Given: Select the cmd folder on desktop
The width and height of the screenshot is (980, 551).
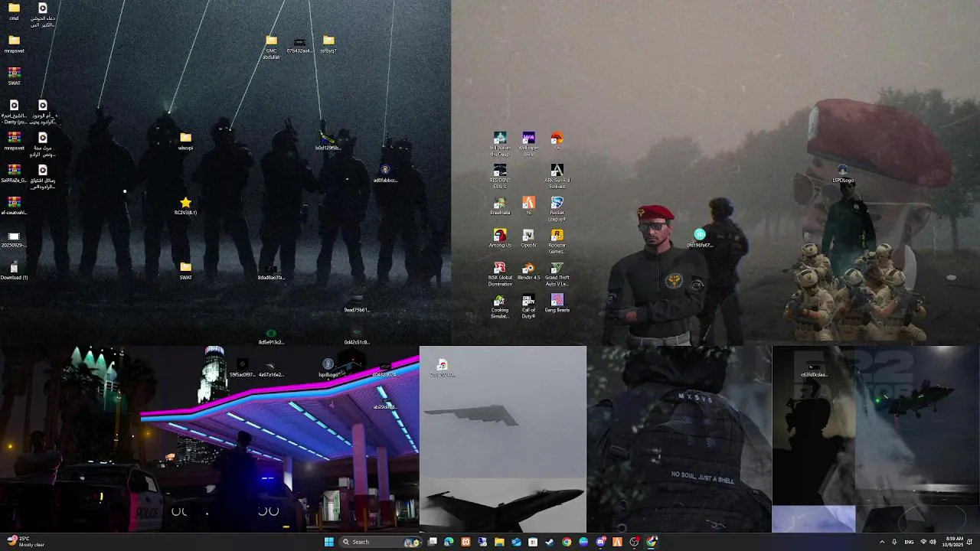Looking at the screenshot, I should (14, 11).
